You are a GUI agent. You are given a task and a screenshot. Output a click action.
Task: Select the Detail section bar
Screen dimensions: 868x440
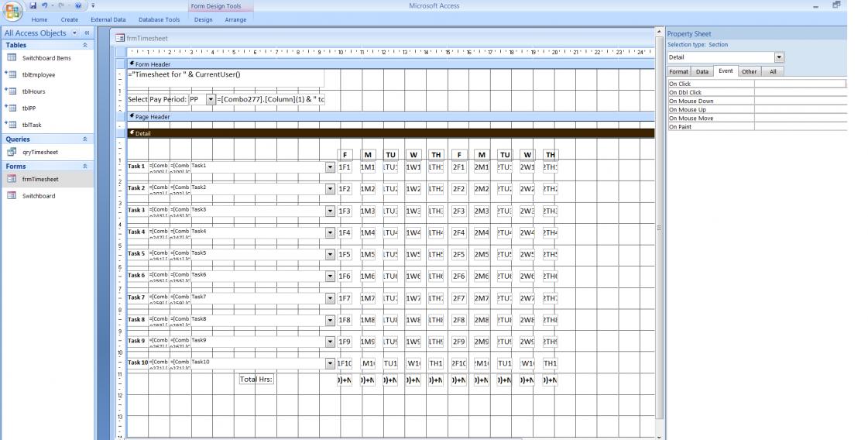tap(391, 133)
